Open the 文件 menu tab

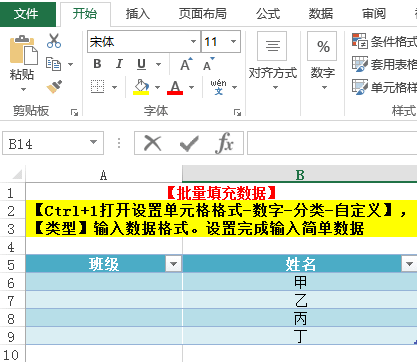point(27,14)
